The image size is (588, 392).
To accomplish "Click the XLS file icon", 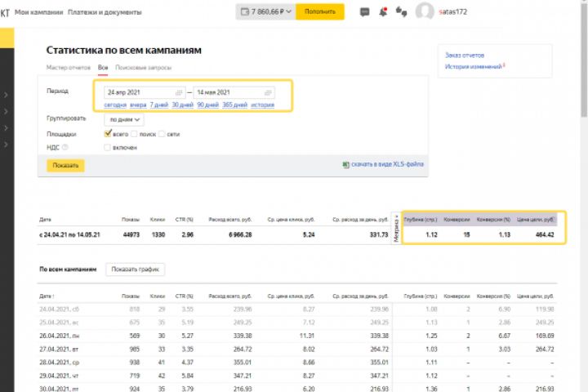I will [345, 164].
